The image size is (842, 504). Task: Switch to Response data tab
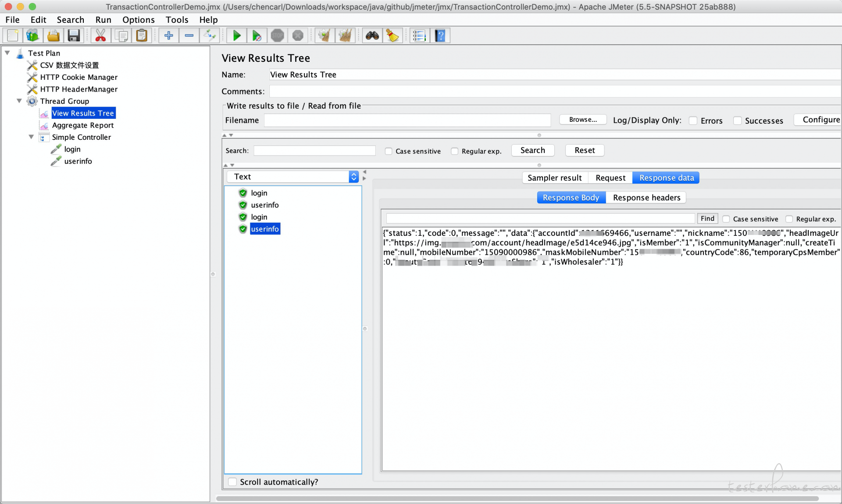click(666, 177)
